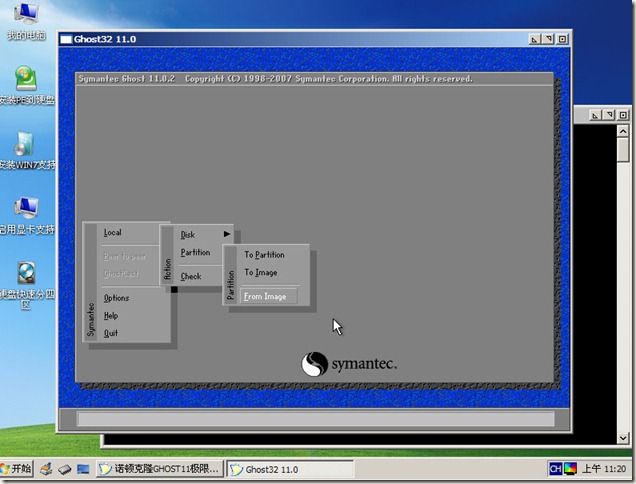This screenshot has height=484, width=636.
Task: Click the Disk submenu arrow
Action: click(x=227, y=234)
